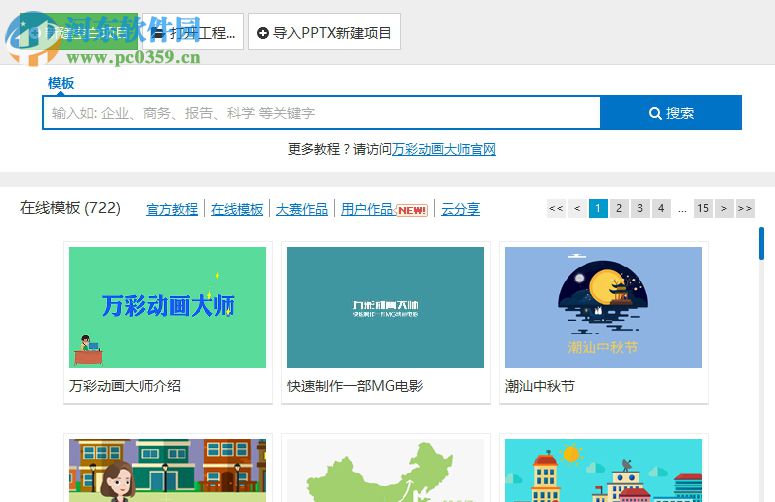The height and width of the screenshot is (502, 775).
Task: Click the plus icon on import PPTX
Action: [x=263, y=33]
